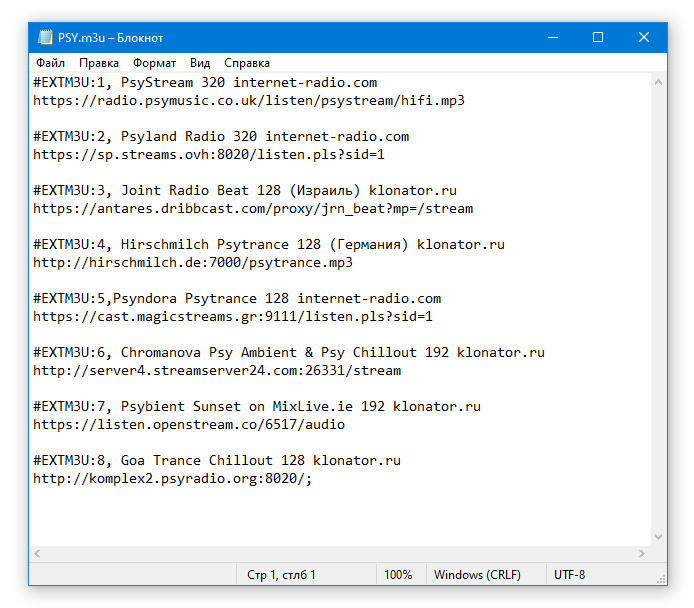Image resolution: width=694 pixels, height=608 pixels.
Task: Open the Правка menu
Action: pyautogui.click(x=99, y=63)
